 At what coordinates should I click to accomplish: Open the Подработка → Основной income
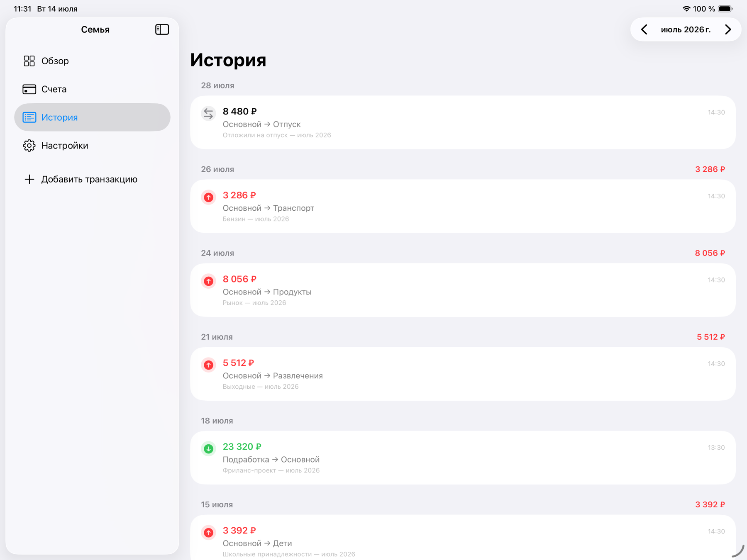(463, 458)
